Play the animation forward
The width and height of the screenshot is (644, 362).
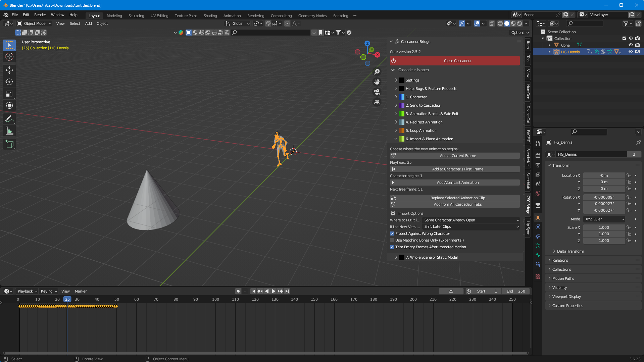(x=273, y=291)
